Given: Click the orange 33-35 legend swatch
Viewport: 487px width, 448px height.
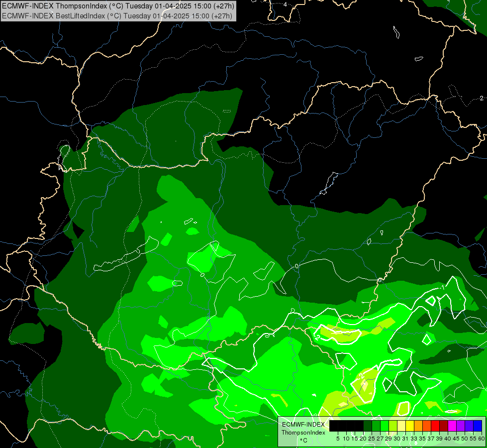Looking at the screenshot, I should (418, 426).
